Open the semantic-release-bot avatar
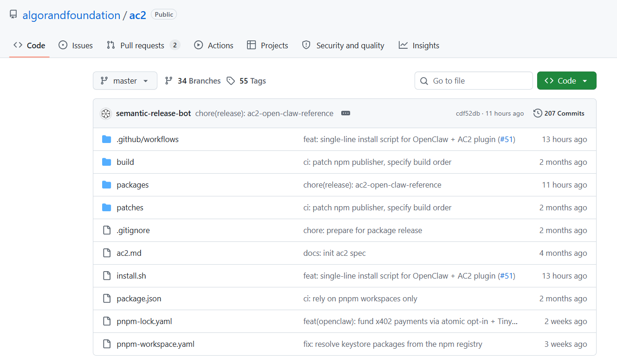The width and height of the screenshot is (617, 364). click(x=106, y=113)
